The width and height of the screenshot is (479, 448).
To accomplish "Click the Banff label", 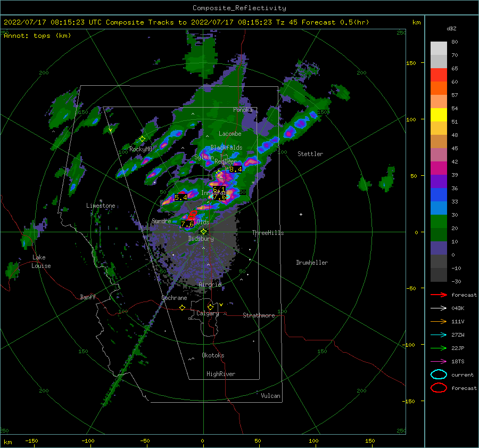I will pos(88,297).
